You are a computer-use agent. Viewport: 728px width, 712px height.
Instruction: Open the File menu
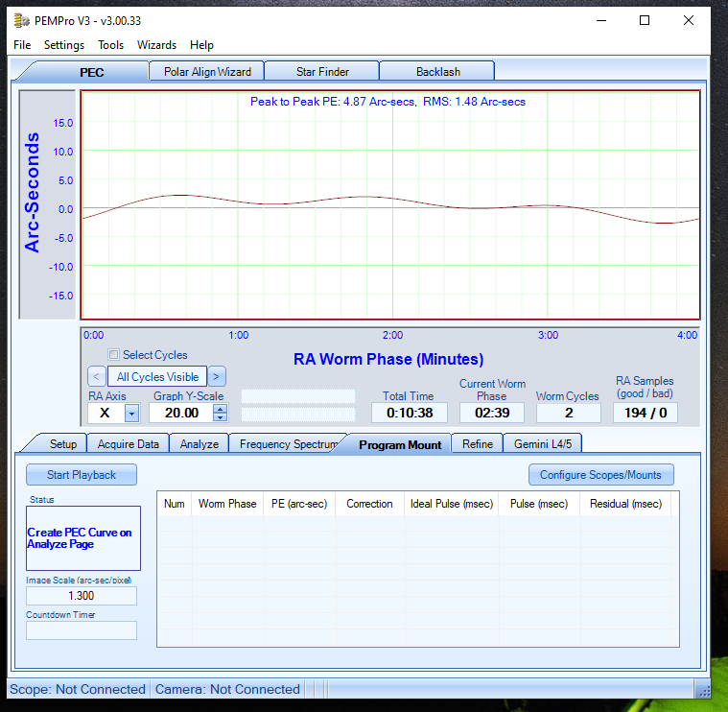[x=22, y=45]
